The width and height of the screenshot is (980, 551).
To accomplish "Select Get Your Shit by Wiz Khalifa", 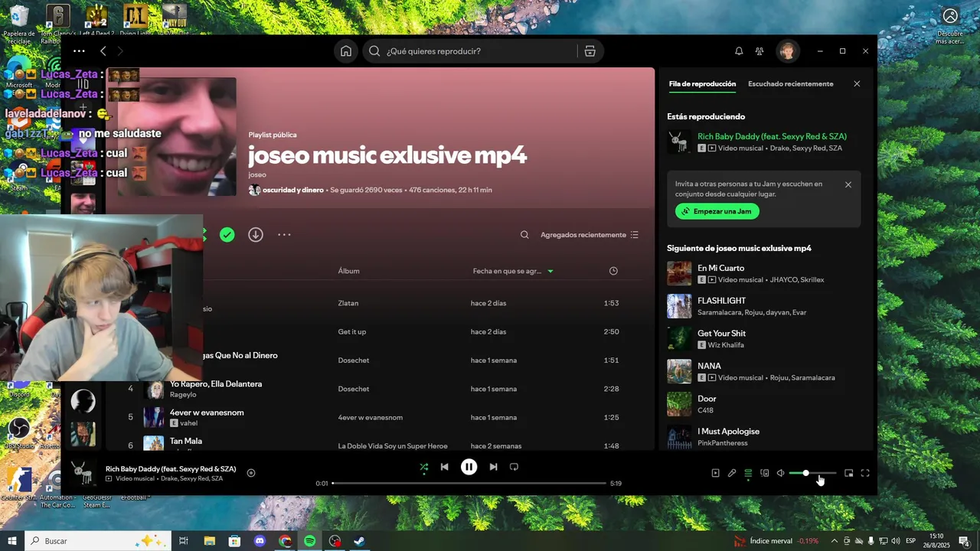I will pyautogui.click(x=763, y=339).
